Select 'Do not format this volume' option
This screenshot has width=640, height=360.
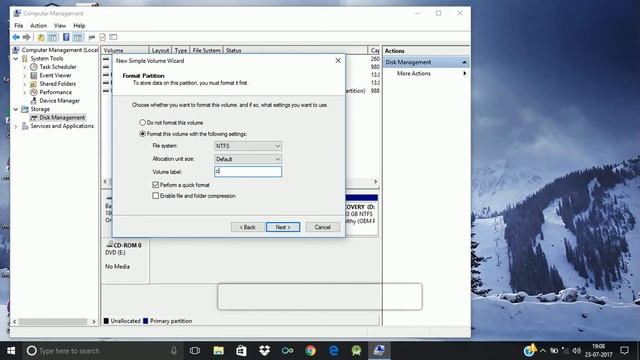pyautogui.click(x=142, y=122)
